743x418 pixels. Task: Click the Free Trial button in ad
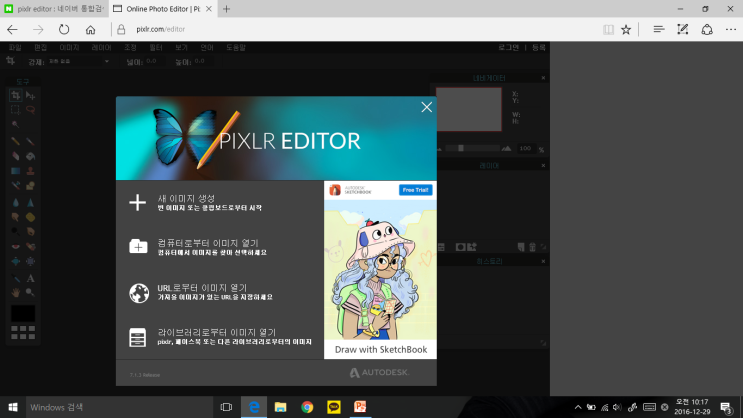pos(415,190)
